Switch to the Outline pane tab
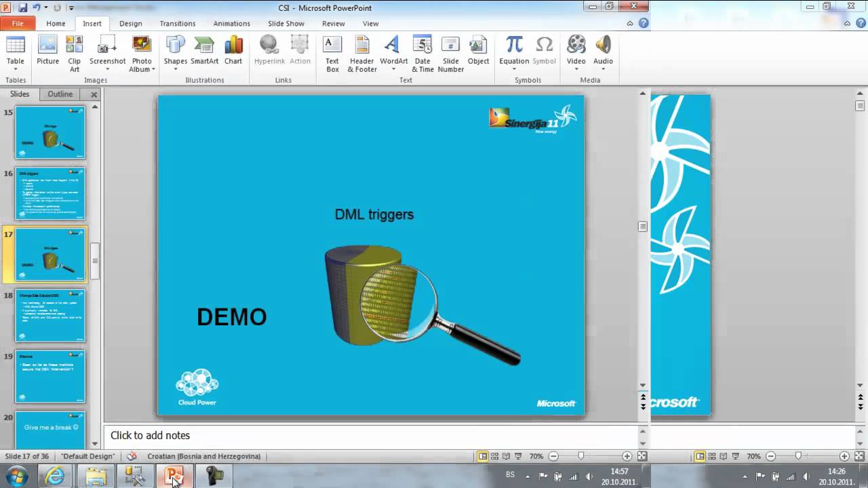Viewport: 868px width, 488px height. (x=60, y=94)
